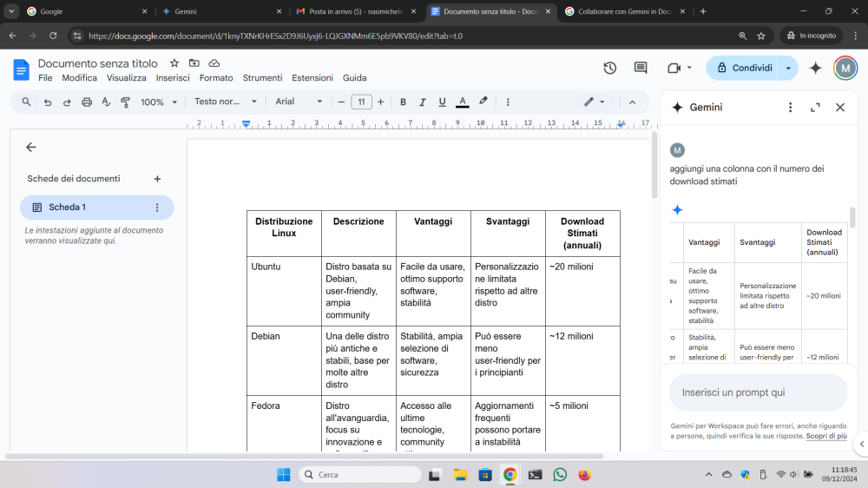Viewport: 868px width, 488px height.
Task: Close the Gemini panel
Action: click(x=840, y=108)
